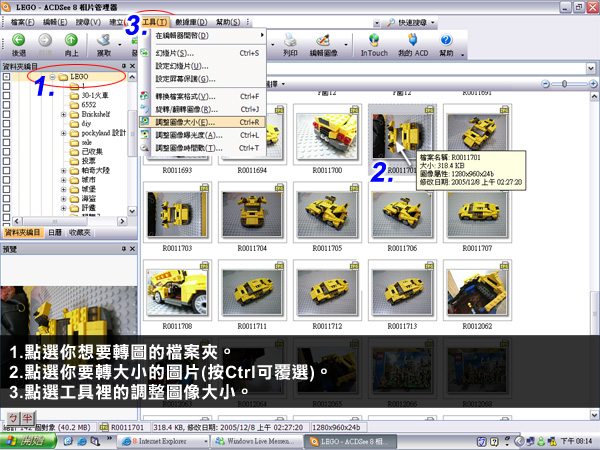The image size is (600, 450).
Task: Expand the pockyland 設計 folder node
Action: click(x=64, y=133)
